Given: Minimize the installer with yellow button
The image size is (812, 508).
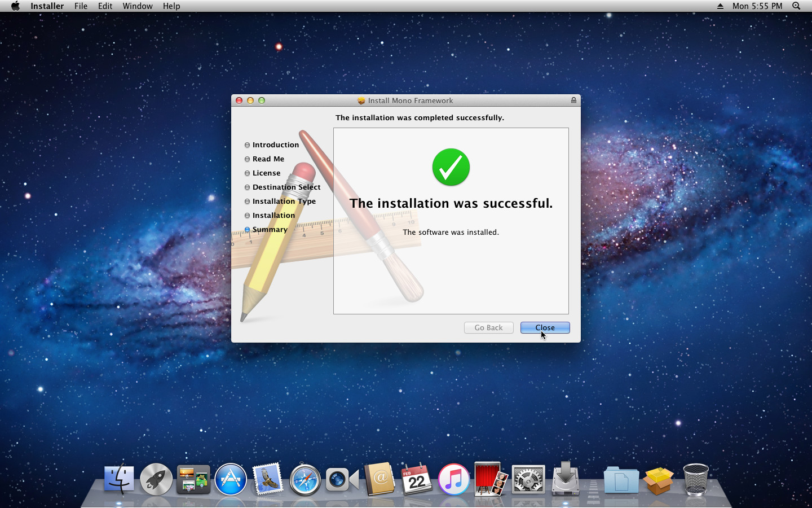Looking at the screenshot, I should point(250,100).
